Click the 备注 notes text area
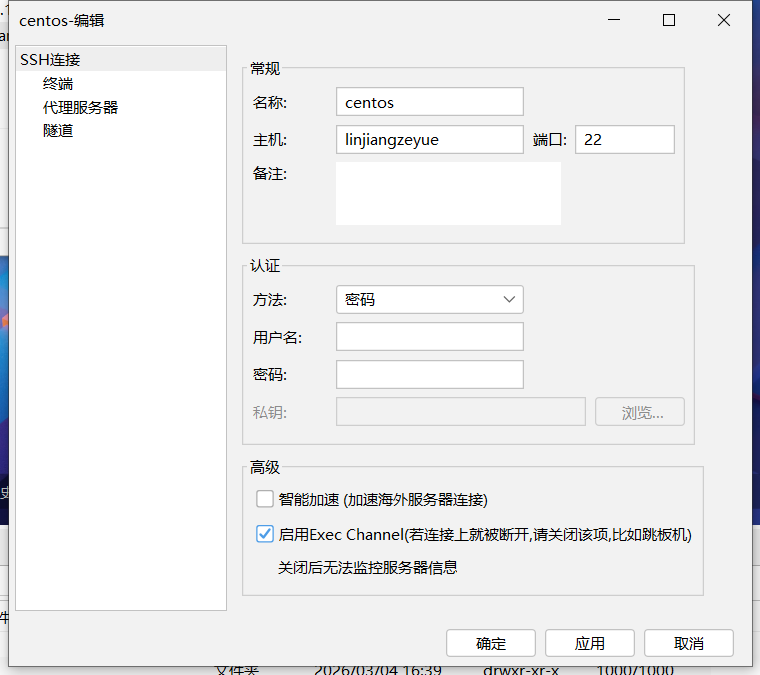760x675 pixels. 448,193
